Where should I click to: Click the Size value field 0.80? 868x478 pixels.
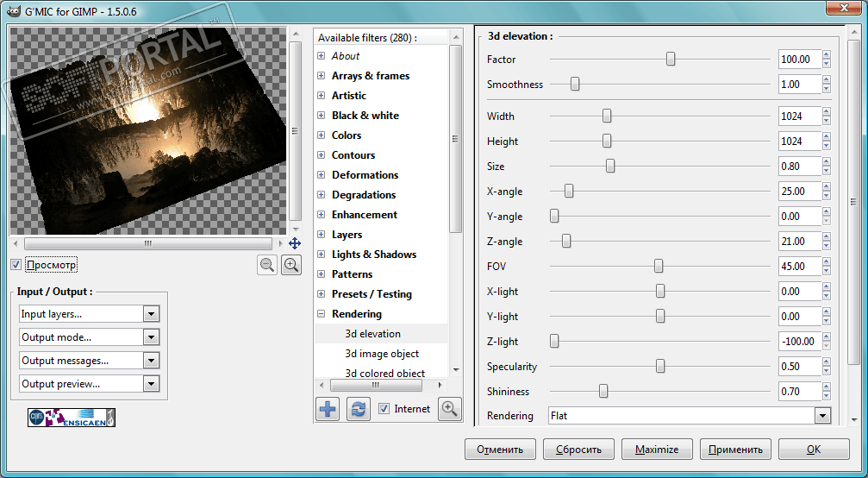click(x=800, y=167)
